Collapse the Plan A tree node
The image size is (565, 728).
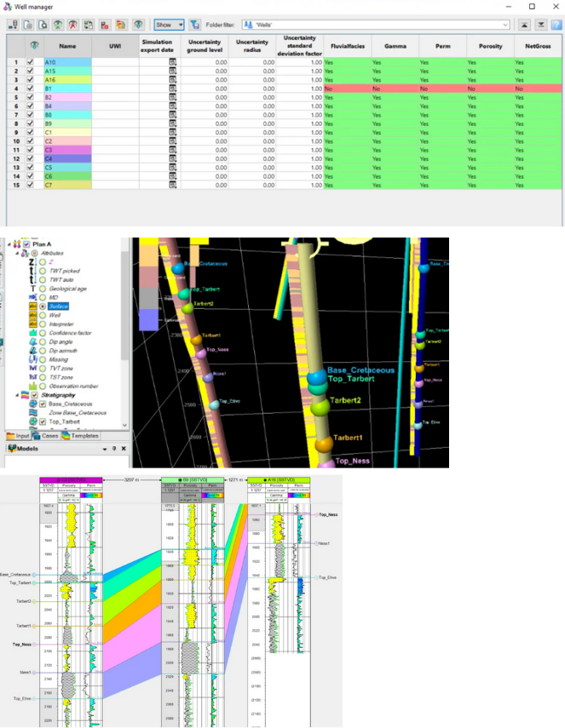tap(9, 244)
